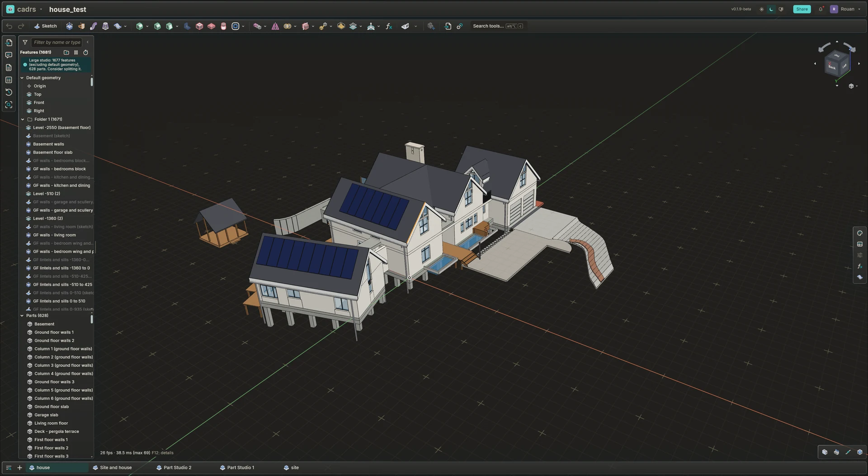Collapse the feature panel with the chevron
The height and width of the screenshot is (476, 868).
(88, 43)
